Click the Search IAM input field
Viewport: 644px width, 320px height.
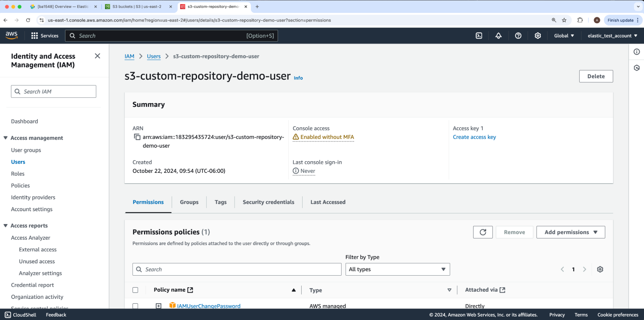[x=53, y=91]
